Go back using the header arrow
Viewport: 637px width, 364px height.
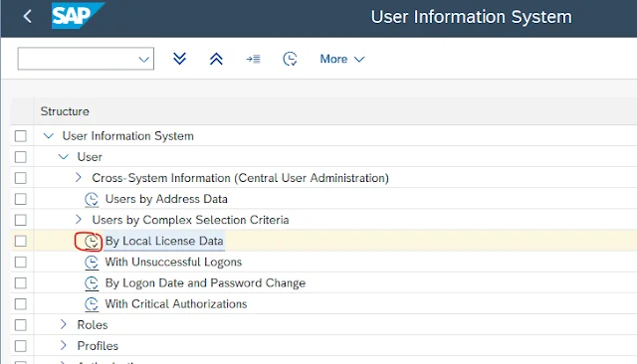(x=27, y=17)
